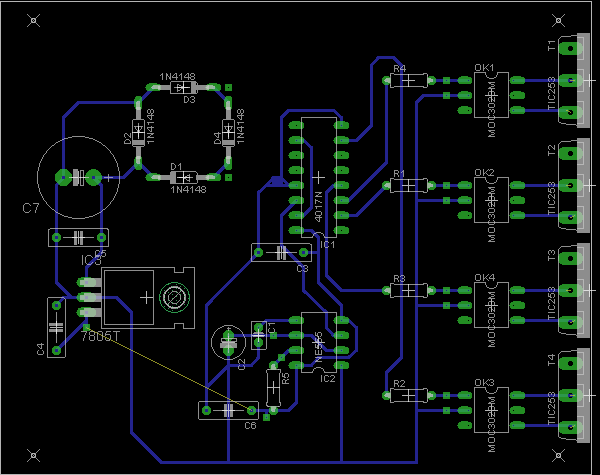The image size is (600, 475).
Task: Click the OK1 text label
Action: [484, 68]
